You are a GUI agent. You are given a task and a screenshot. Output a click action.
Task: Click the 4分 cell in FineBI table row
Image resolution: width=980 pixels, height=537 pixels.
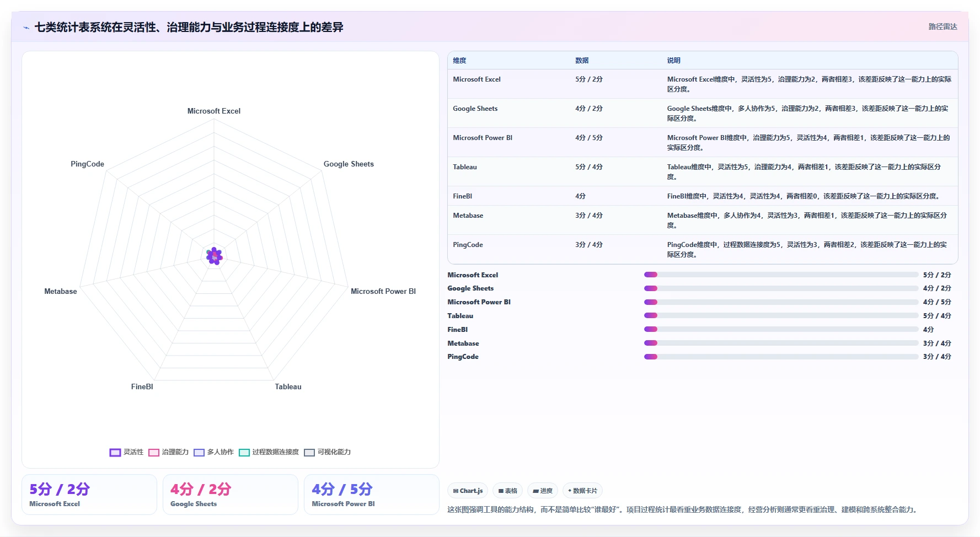[x=580, y=196]
